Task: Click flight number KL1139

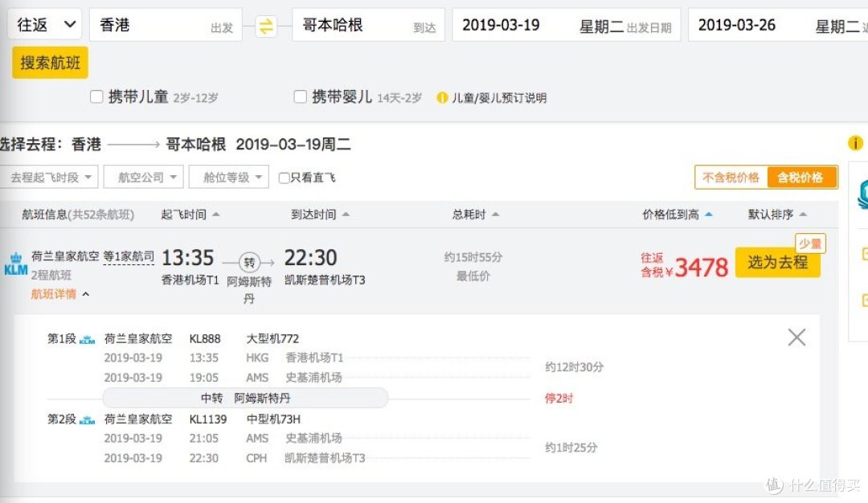Action: click(x=208, y=419)
